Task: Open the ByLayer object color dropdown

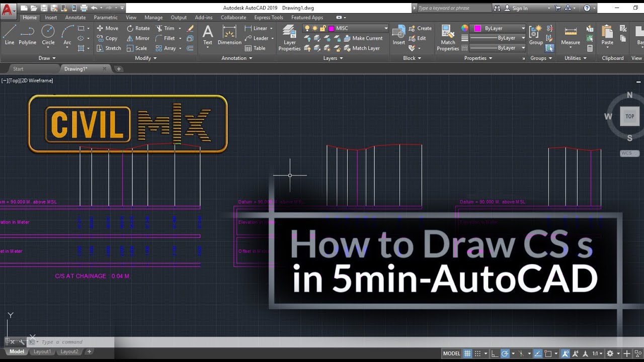Action: [523, 28]
